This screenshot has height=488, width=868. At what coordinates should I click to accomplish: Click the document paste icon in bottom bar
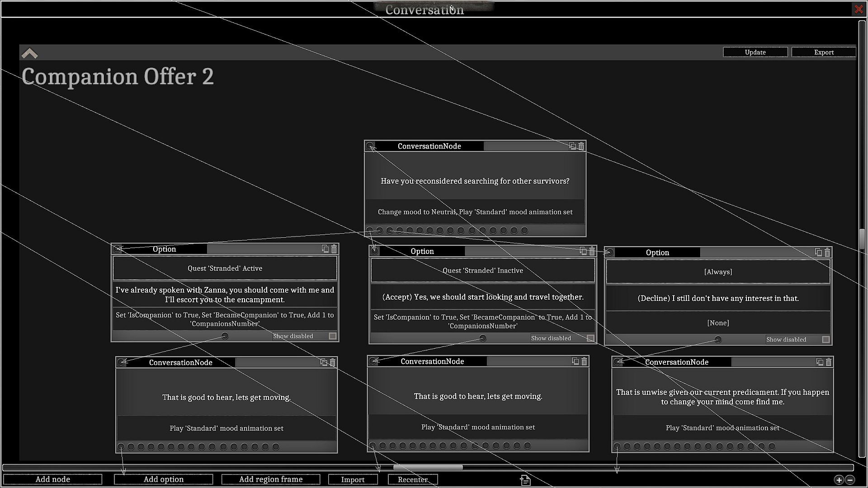[525, 480]
